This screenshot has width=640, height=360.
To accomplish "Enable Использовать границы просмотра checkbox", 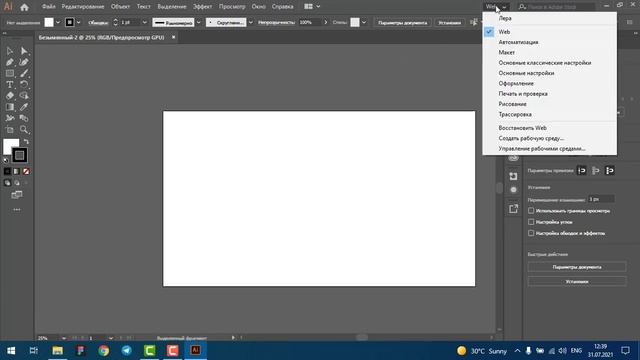I will (x=531, y=211).
